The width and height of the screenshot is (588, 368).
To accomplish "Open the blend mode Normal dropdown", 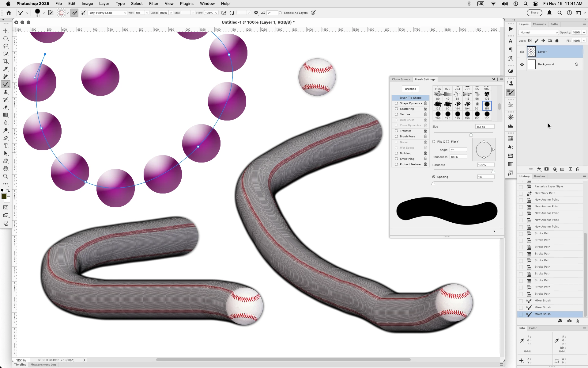I will pos(538,33).
